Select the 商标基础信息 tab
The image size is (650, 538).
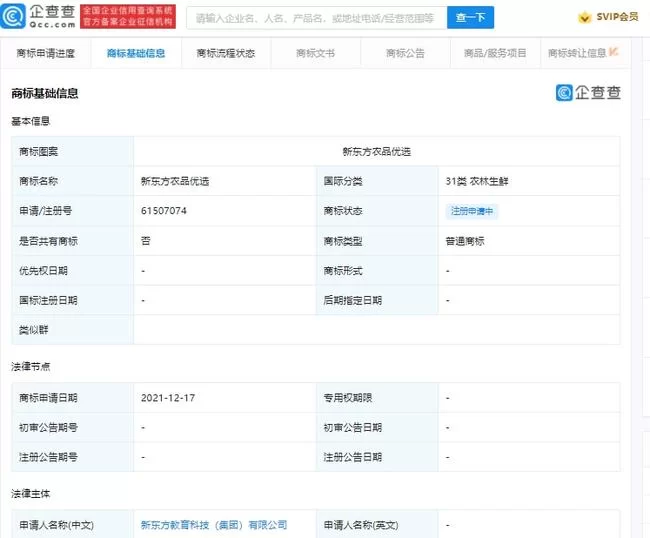[x=136, y=53]
